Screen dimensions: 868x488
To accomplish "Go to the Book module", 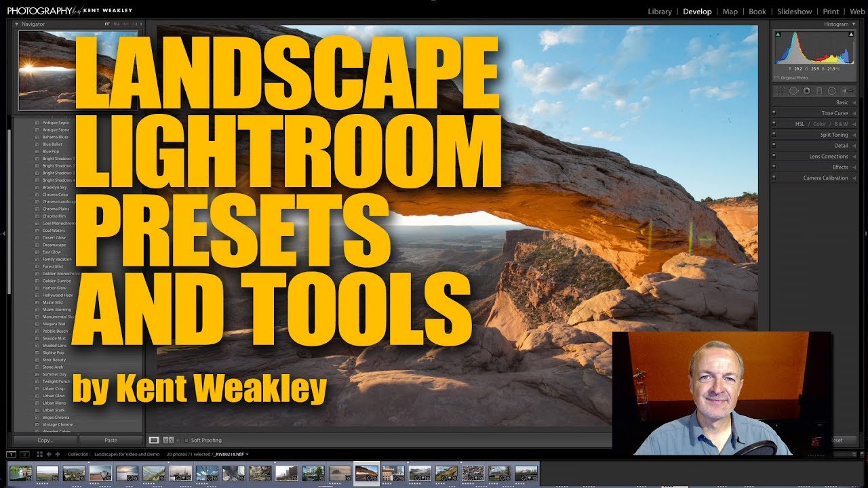I will [x=757, y=12].
